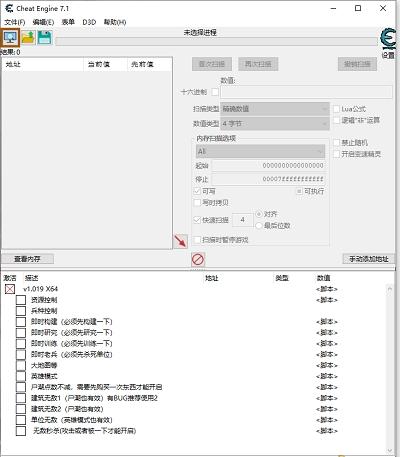Activate the 即时构建 checkbox
The height and width of the screenshot is (457, 400).
coord(21,322)
